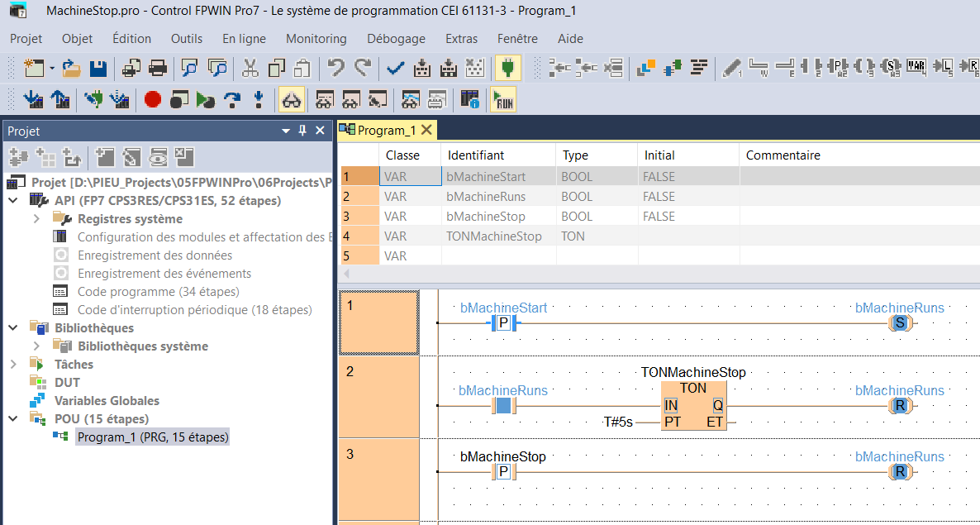Expand the Registres système tree node
The image size is (980, 525).
(x=36, y=219)
